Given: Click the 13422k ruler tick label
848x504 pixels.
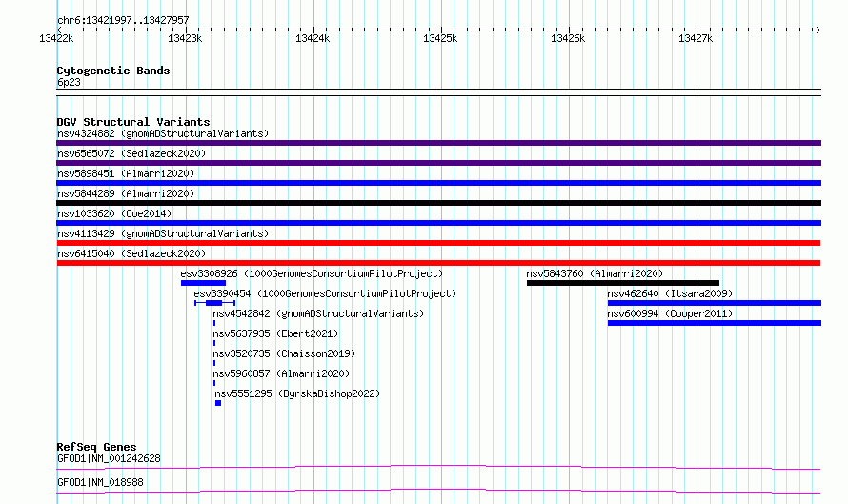Looking at the screenshot, I should pos(56,38).
